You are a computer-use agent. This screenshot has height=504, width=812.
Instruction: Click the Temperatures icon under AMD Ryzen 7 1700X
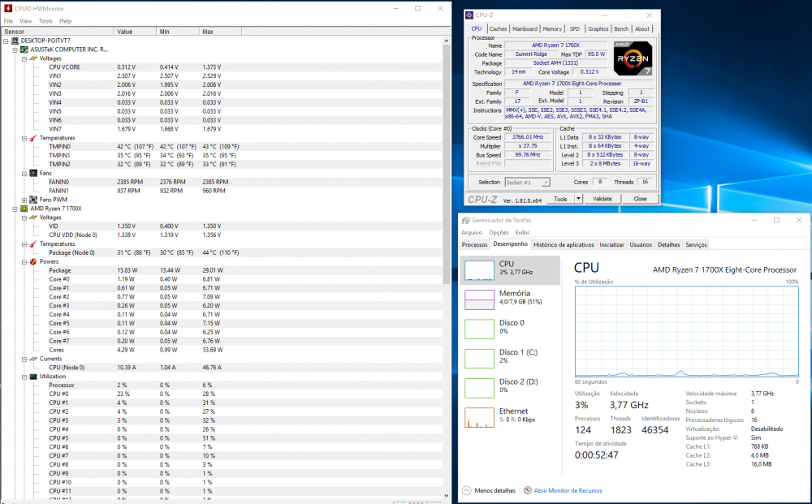(x=32, y=243)
